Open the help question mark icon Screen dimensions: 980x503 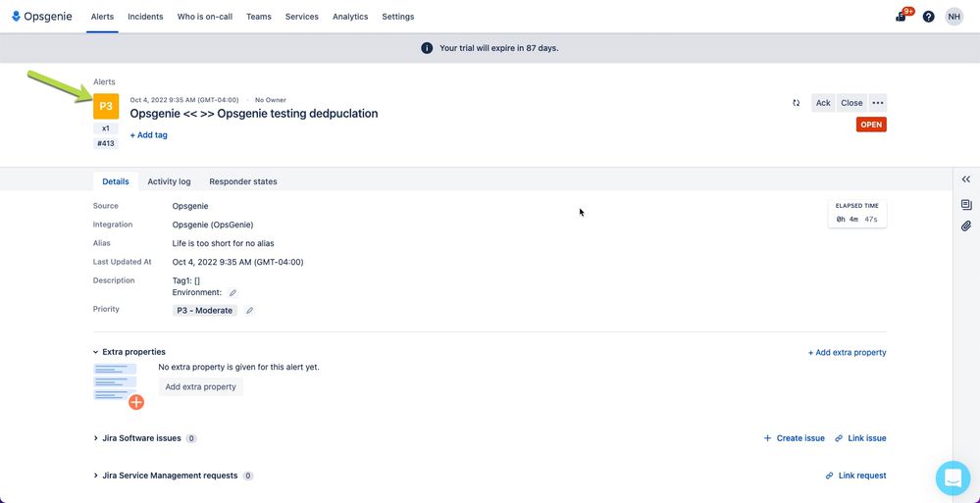tap(929, 17)
